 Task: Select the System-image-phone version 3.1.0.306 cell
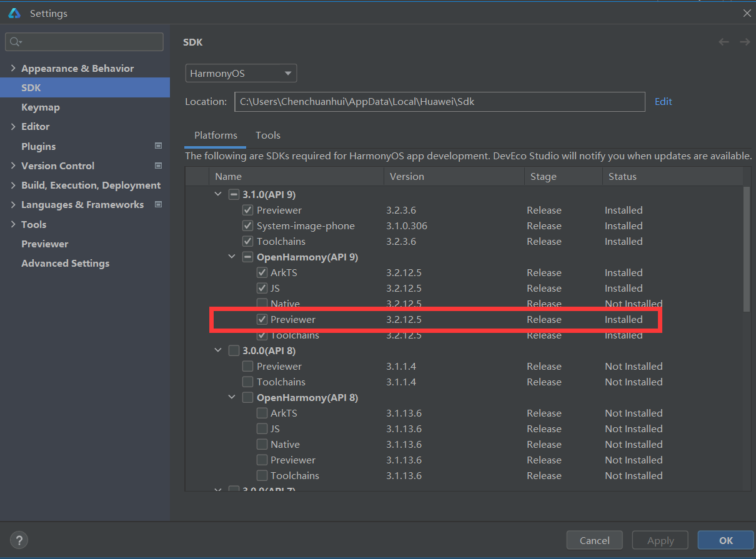(x=407, y=225)
